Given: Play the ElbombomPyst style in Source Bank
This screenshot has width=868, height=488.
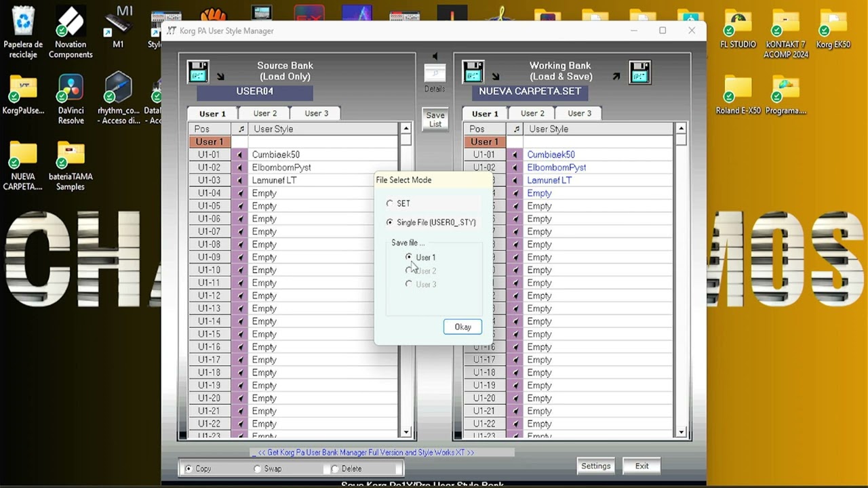Looking at the screenshot, I should click(x=239, y=167).
